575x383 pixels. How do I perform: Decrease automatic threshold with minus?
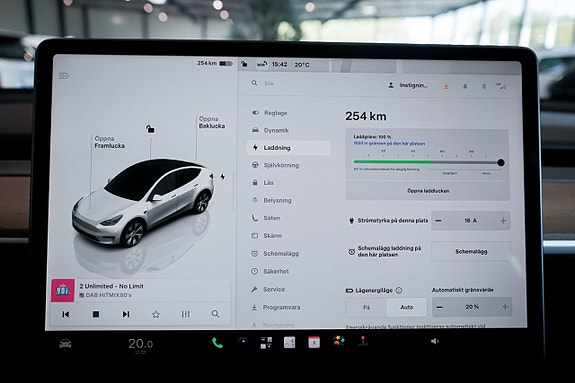click(x=440, y=307)
